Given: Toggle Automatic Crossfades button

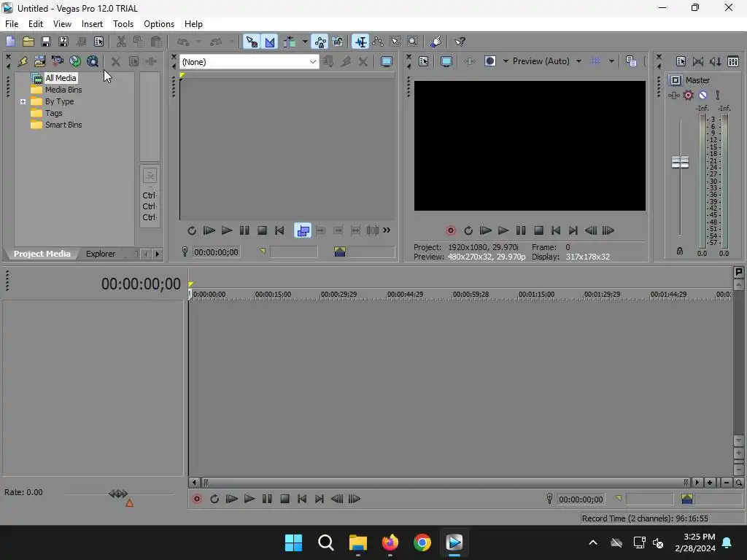Looking at the screenshot, I should pyautogui.click(x=270, y=42).
